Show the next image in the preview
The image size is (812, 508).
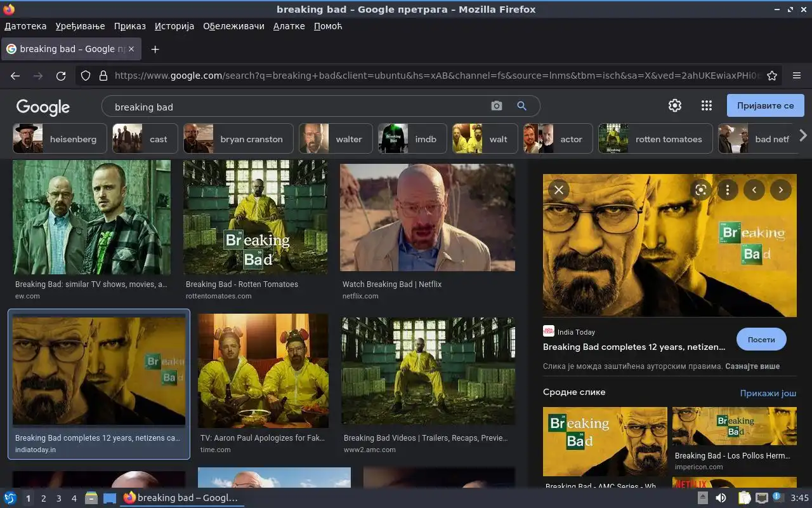point(781,189)
